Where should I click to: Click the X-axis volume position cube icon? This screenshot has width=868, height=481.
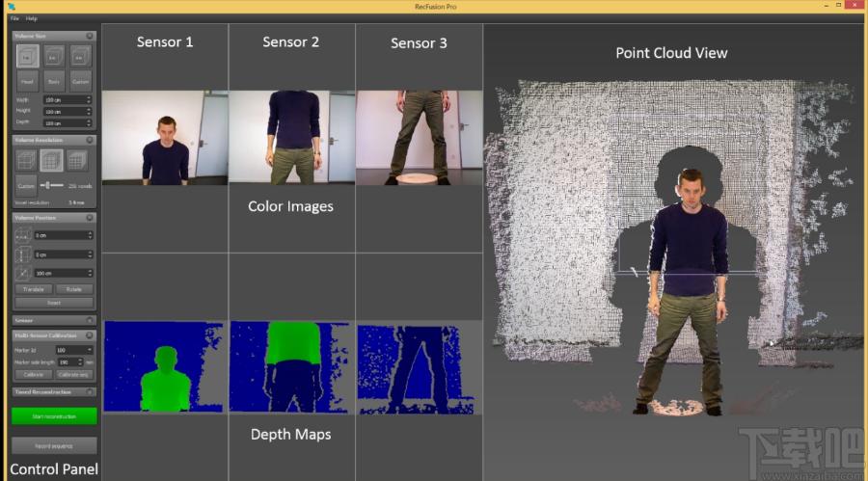pos(22,236)
